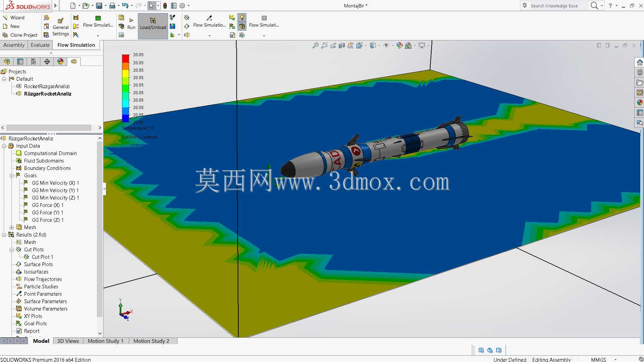Screen dimensions: 644x362
Task: Toggle the lighting bulb button in Flow Simulation ribbon
Action: tap(242, 17)
